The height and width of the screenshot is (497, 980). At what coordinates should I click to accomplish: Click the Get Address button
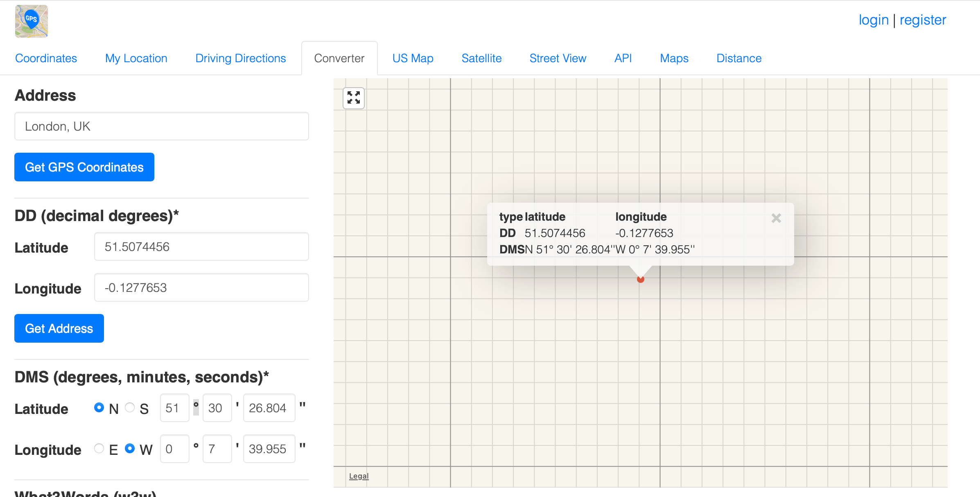point(59,328)
